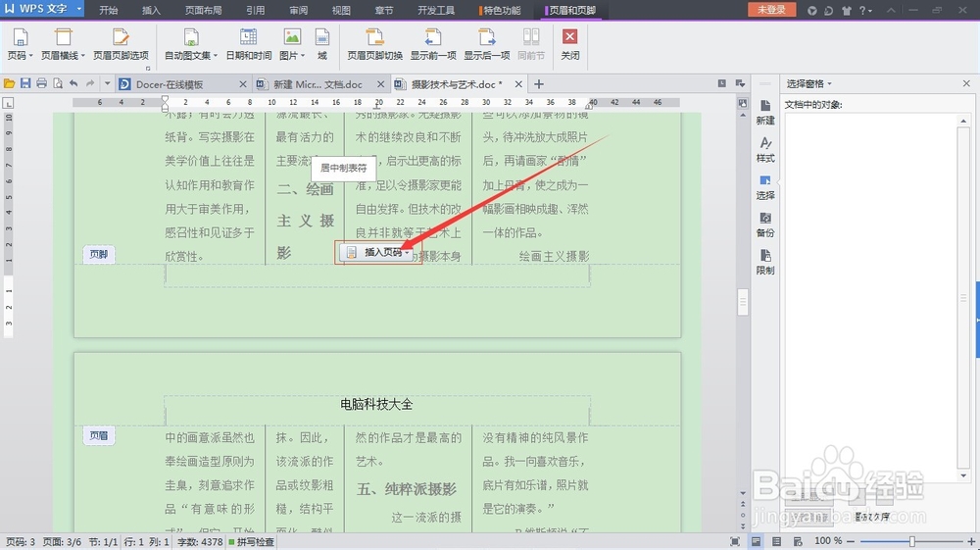Click the header text 电脑科技大全
980x550 pixels.
(x=376, y=404)
